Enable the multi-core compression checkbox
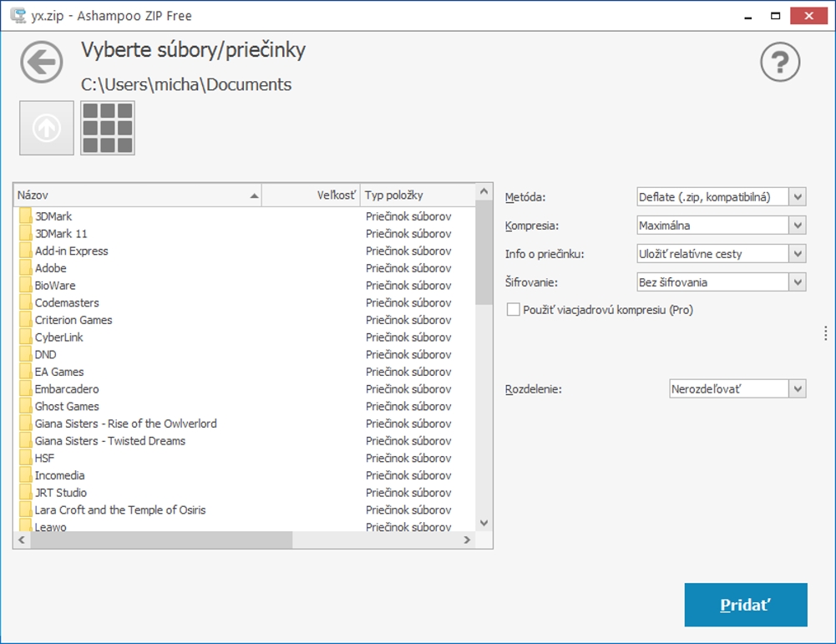The height and width of the screenshot is (644, 836). 514,310
